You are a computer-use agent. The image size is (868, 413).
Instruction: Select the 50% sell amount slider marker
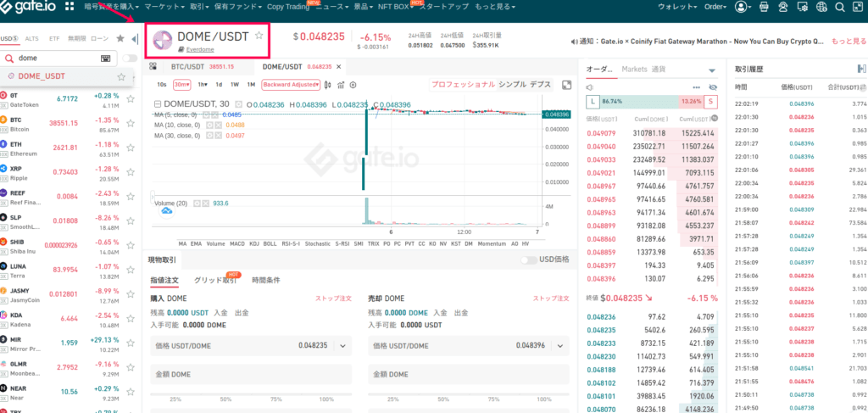(x=443, y=399)
